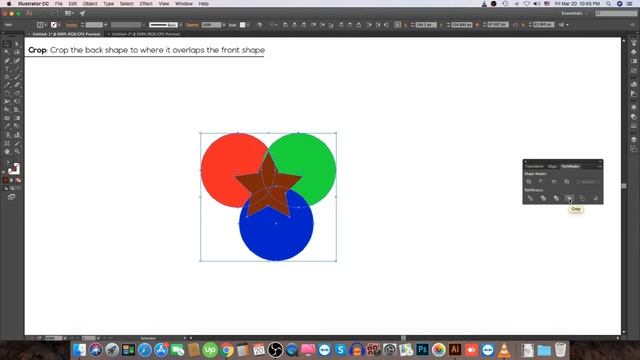The width and height of the screenshot is (640, 360).
Task: Click the Color mode button below swatches
Action: [5, 180]
